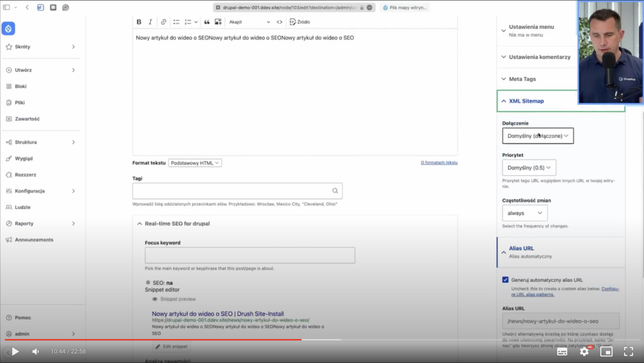
Task: Click the browser back arrow
Action: click(x=27, y=7)
